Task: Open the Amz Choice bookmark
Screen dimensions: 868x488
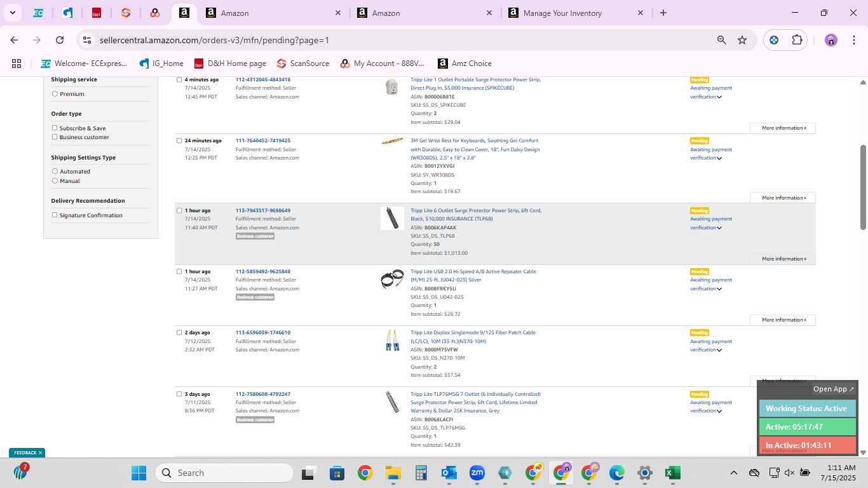Action: click(465, 64)
